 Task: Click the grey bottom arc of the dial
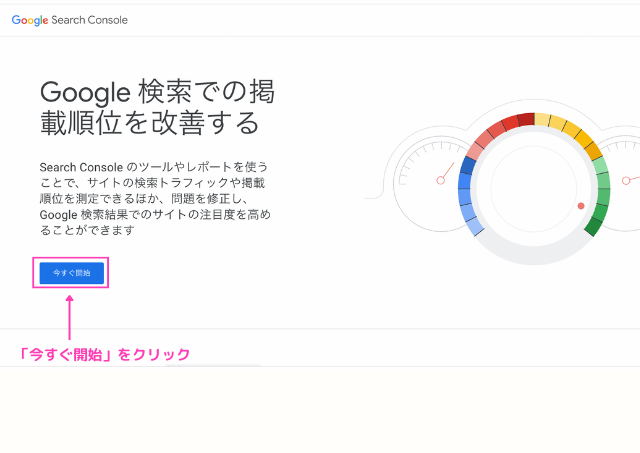[x=534, y=253]
